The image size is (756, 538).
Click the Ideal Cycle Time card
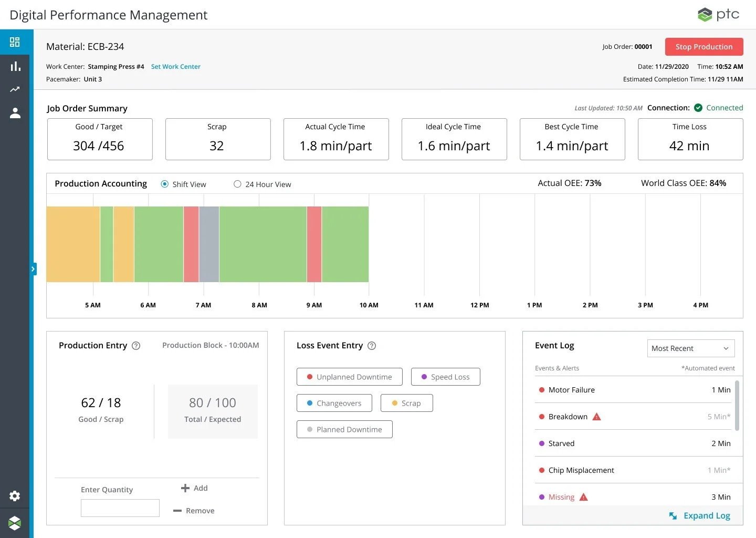point(454,139)
